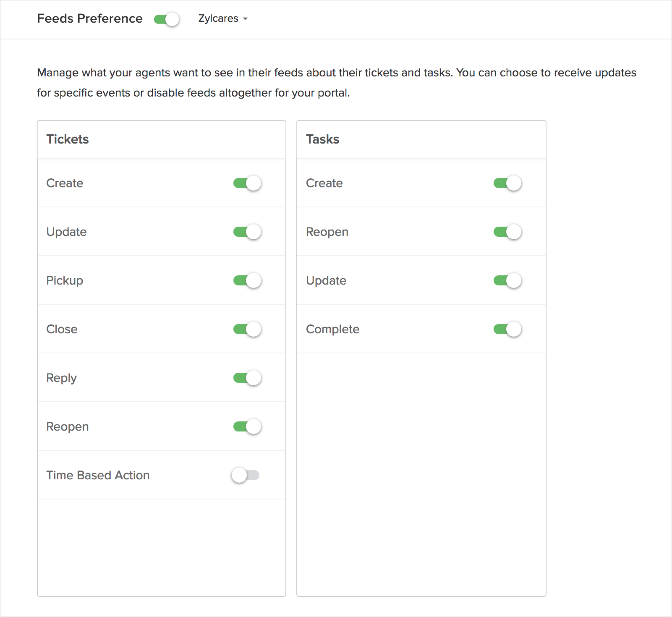This screenshot has height=617, width=672.
Task: Toggle the task Reopen feed switch
Action: coord(507,232)
